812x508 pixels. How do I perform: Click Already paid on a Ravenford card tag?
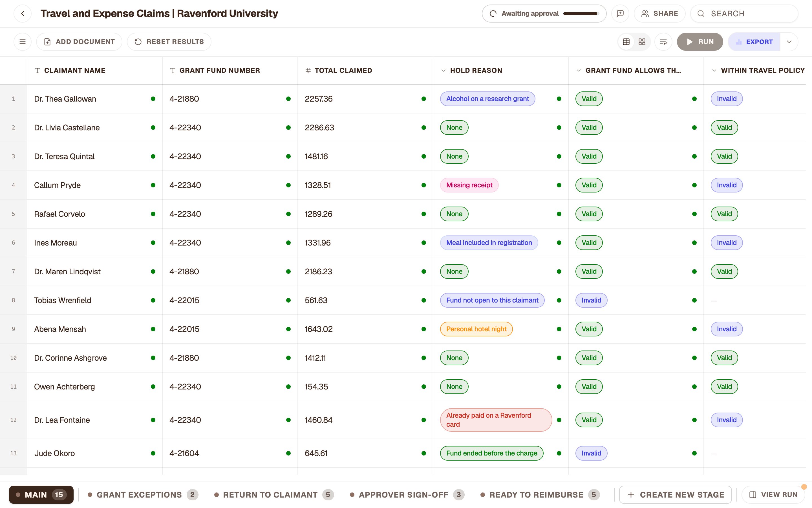click(x=496, y=420)
